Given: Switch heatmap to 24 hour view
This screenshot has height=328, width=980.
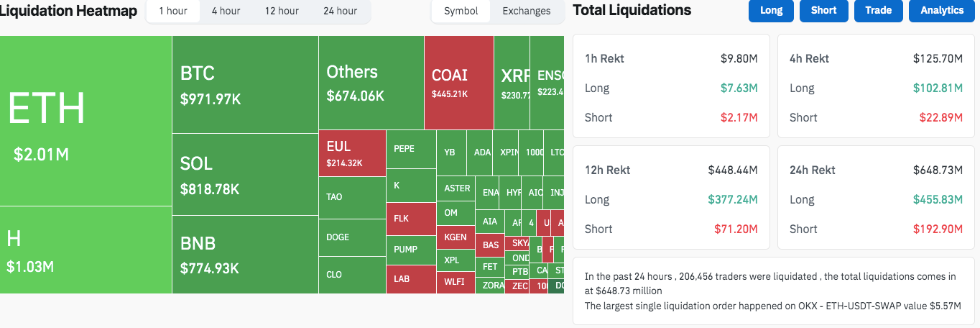Looking at the screenshot, I should tap(340, 11).
